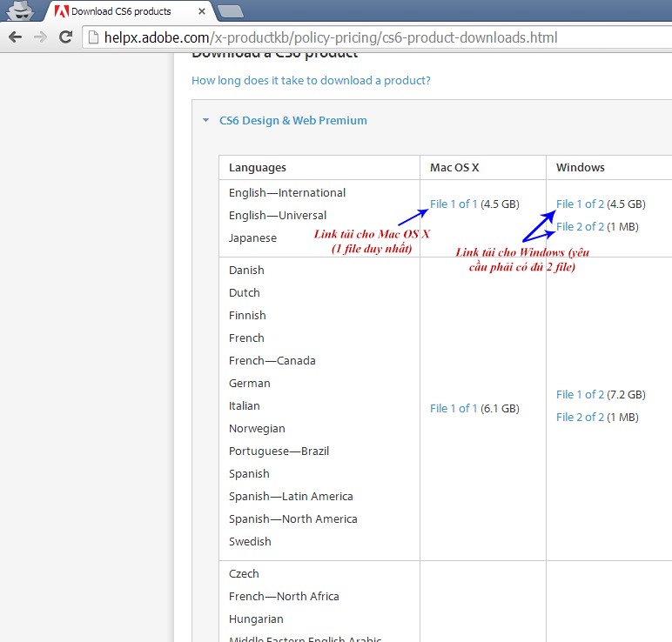Select the Hungarian language text
This screenshot has width=672, height=642.
click(256, 619)
